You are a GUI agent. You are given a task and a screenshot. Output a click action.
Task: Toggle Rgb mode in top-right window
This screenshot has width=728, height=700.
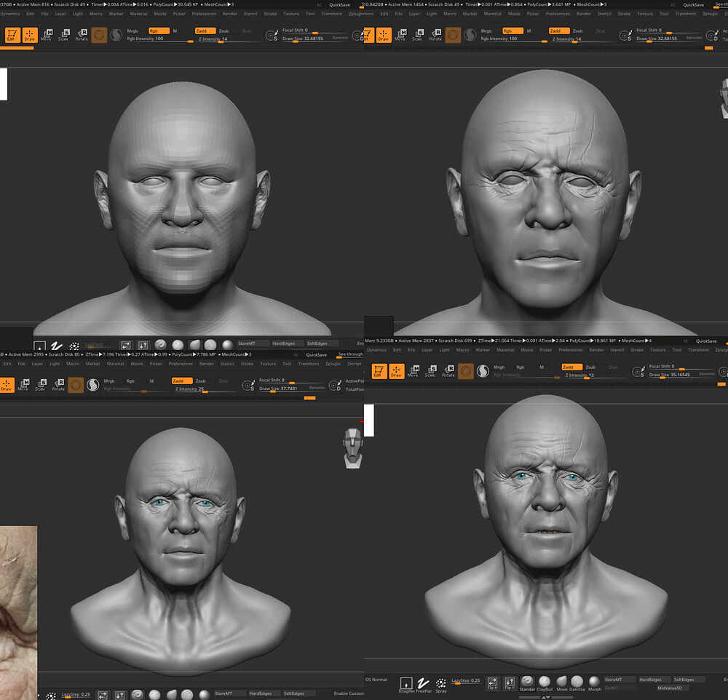tap(513, 31)
